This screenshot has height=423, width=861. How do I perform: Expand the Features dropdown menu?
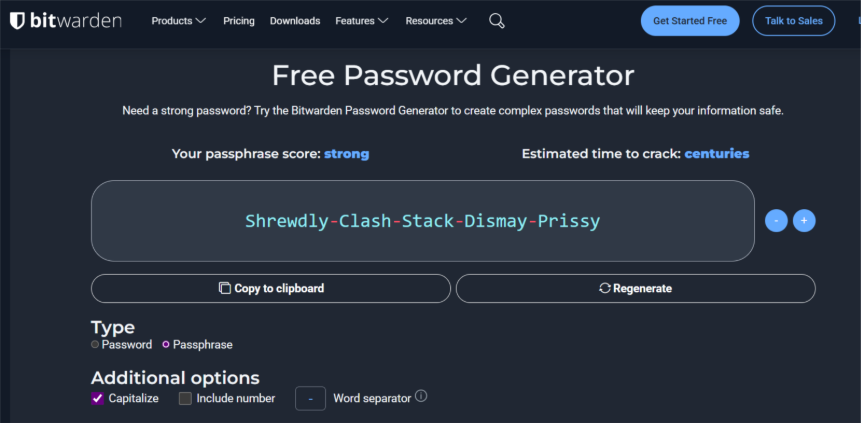click(x=362, y=21)
